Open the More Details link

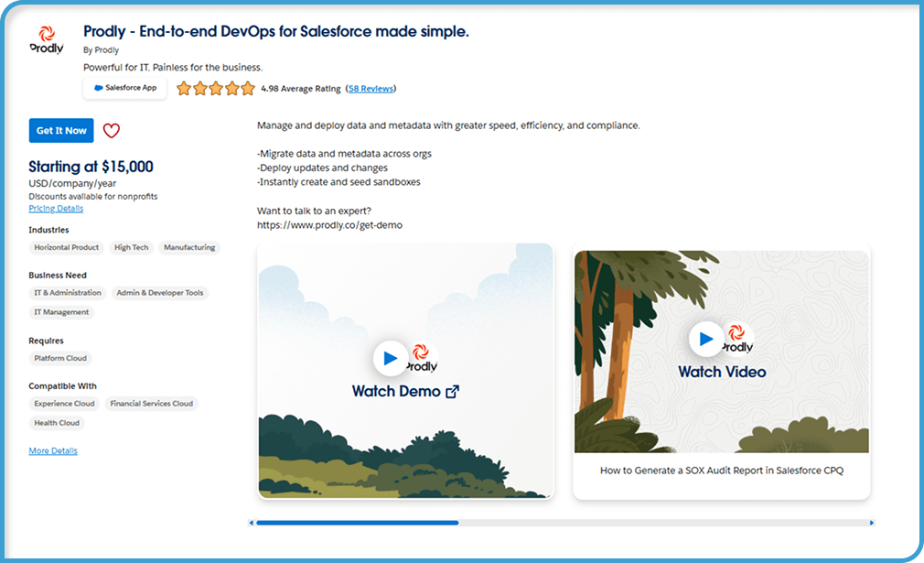53,450
